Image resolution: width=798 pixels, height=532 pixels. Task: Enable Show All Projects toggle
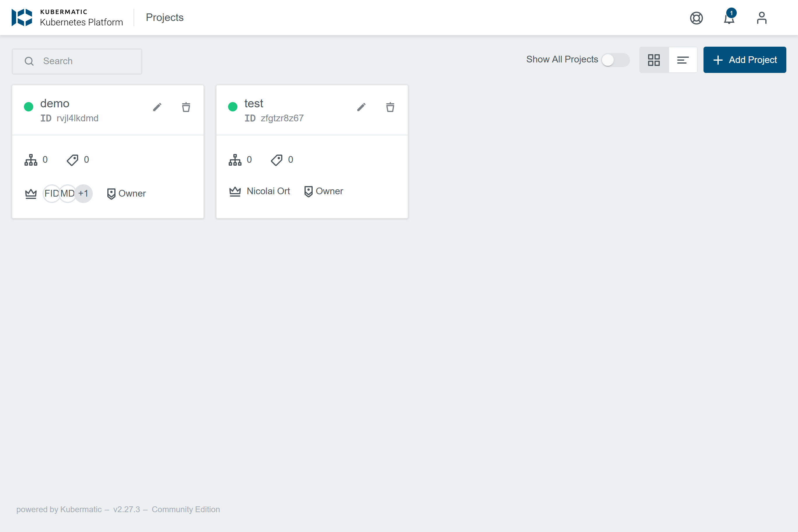coord(615,60)
